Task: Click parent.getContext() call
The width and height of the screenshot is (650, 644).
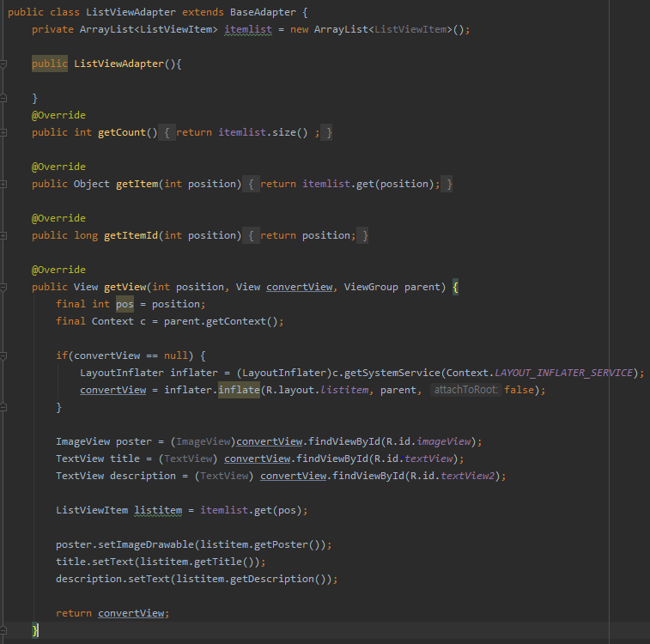Action: (x=221, y=321)
